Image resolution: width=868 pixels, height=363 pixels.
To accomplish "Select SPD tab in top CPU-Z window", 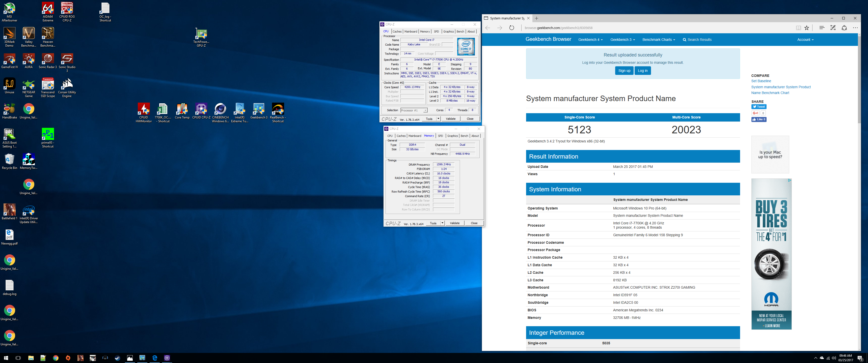I will 436,32.
